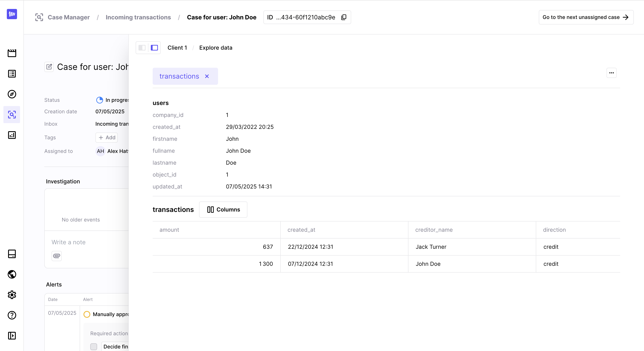
Task: Go to the next unassigned case
Action: [586, 17]
